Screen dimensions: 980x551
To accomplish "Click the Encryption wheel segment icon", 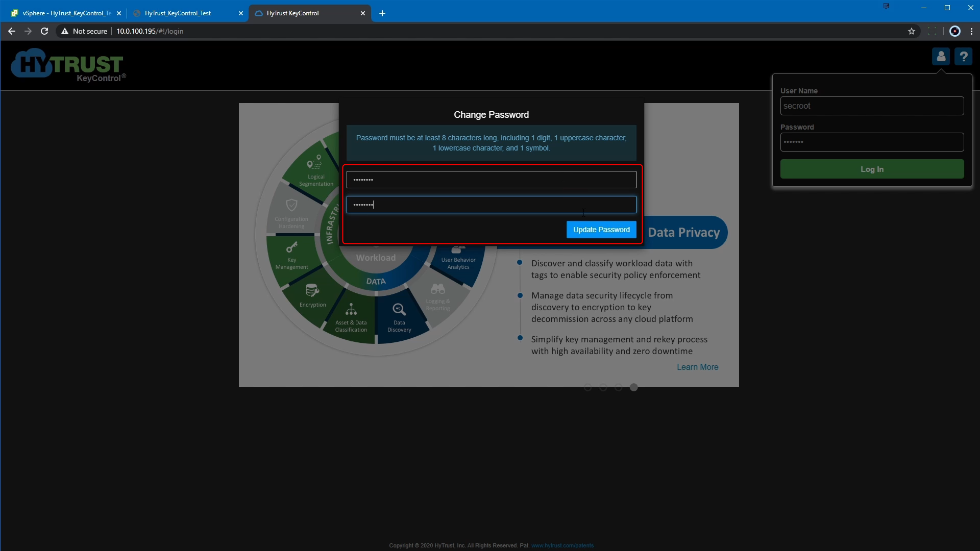I will (312, 291).
